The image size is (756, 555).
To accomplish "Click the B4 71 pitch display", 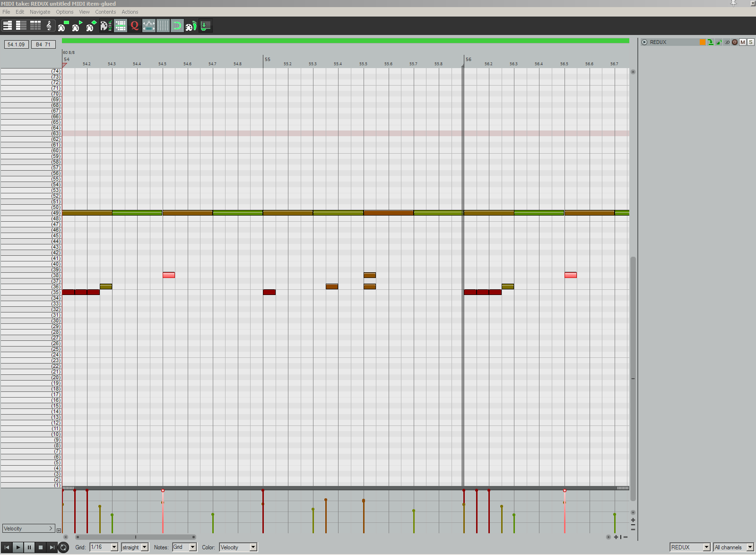I will 43,44.
